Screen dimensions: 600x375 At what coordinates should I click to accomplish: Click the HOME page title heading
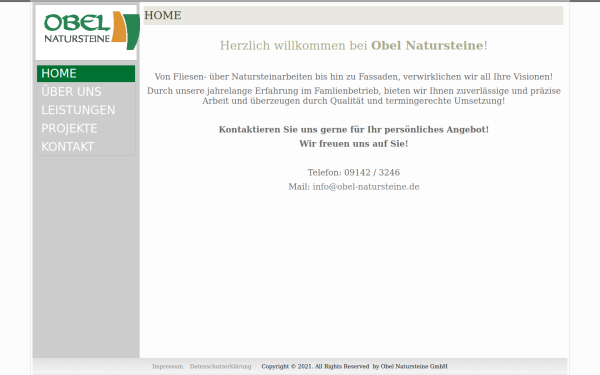(x=163, y=15)
